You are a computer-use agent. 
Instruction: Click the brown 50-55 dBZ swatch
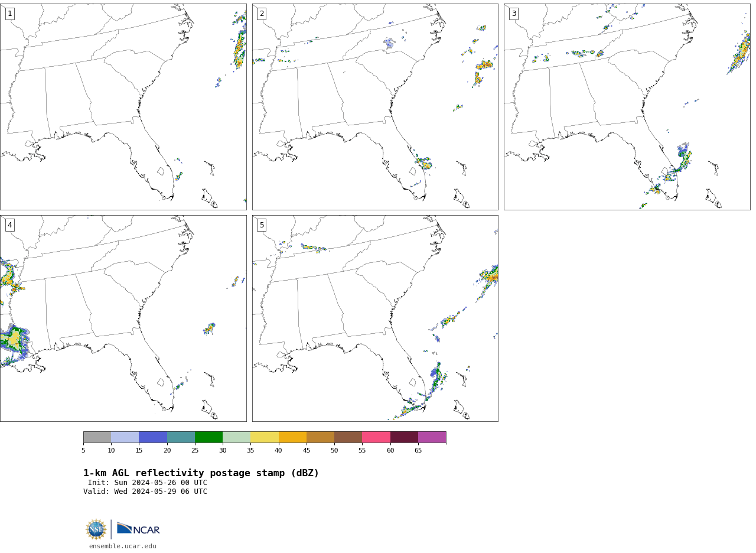tap(348, 437)
